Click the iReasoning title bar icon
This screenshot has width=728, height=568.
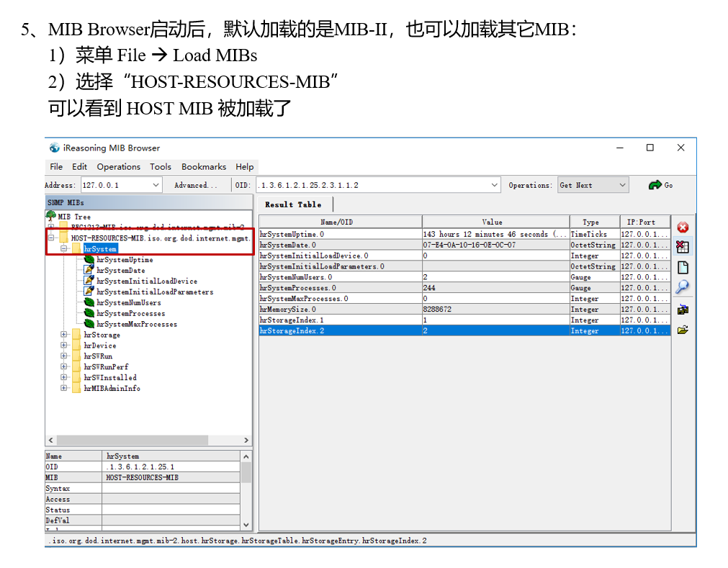click(54, 147)
